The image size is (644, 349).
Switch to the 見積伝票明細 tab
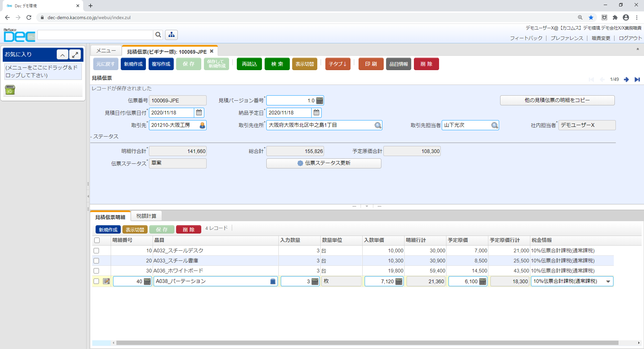pyautogui.click(x=110, y=217)
